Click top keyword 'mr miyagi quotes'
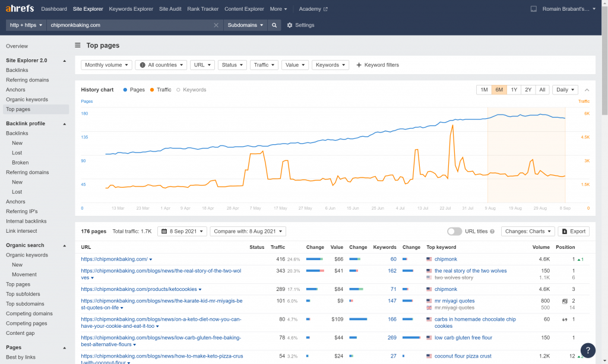608x364 pixels. (454, 301)
